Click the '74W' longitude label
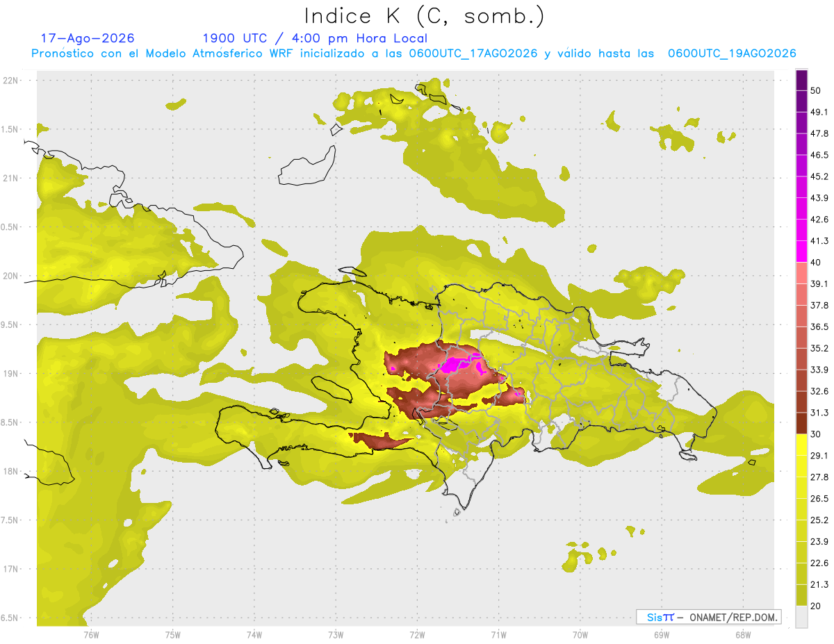834x644 pixels. click(x=254, y=634)
